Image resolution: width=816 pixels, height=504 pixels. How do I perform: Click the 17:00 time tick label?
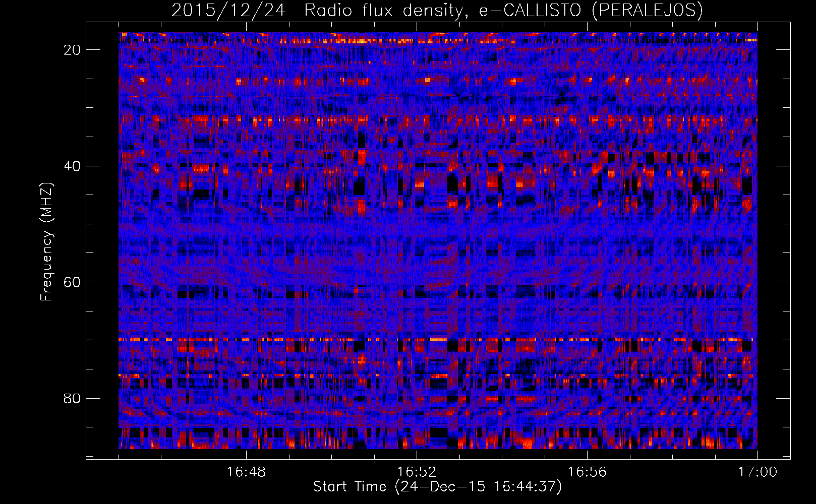(x=757, y=472)
